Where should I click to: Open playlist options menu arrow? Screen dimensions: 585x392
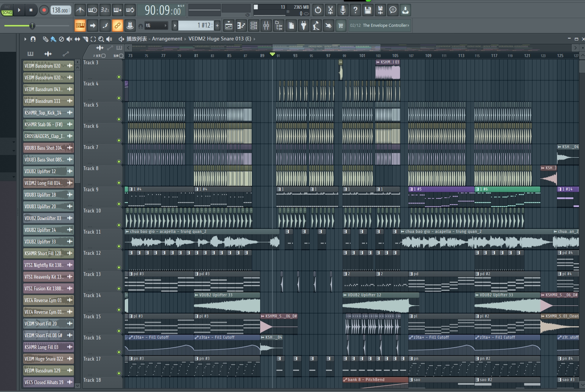[25, 39]
